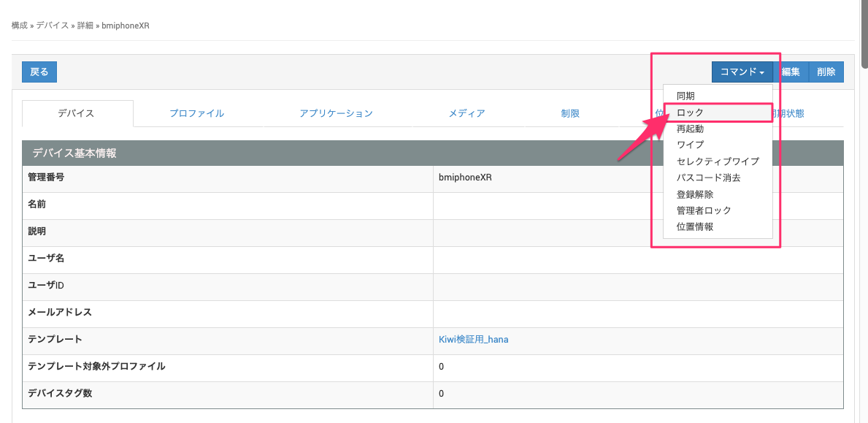Click the vertical scrollbar on right edge
The image size is (868, 423).
[864, 37]
